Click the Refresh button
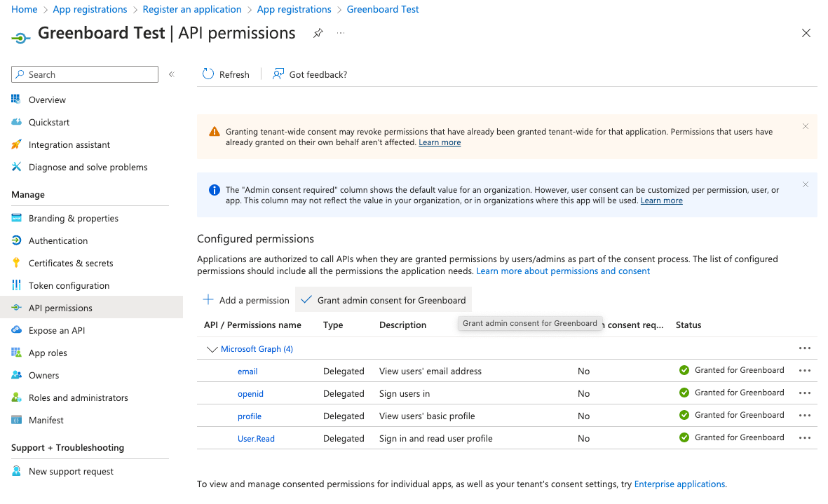Viewport: 828px width, 504px height. point(226,74)
